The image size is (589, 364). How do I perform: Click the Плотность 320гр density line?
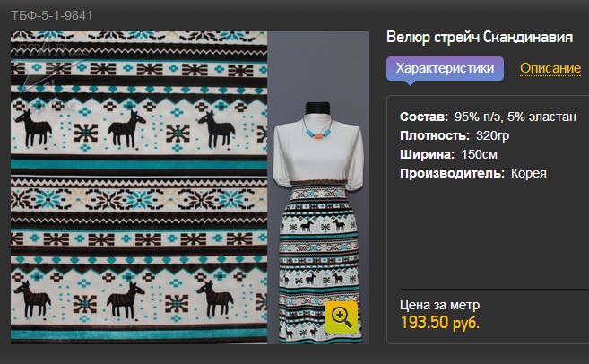click(x=455, y=135)
